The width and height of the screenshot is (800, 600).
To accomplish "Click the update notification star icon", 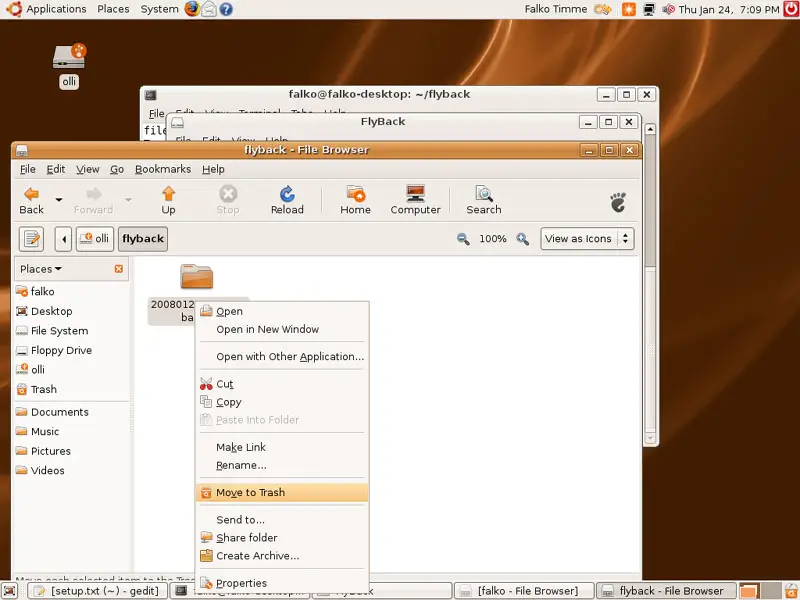I will click(x=629, y=9).
